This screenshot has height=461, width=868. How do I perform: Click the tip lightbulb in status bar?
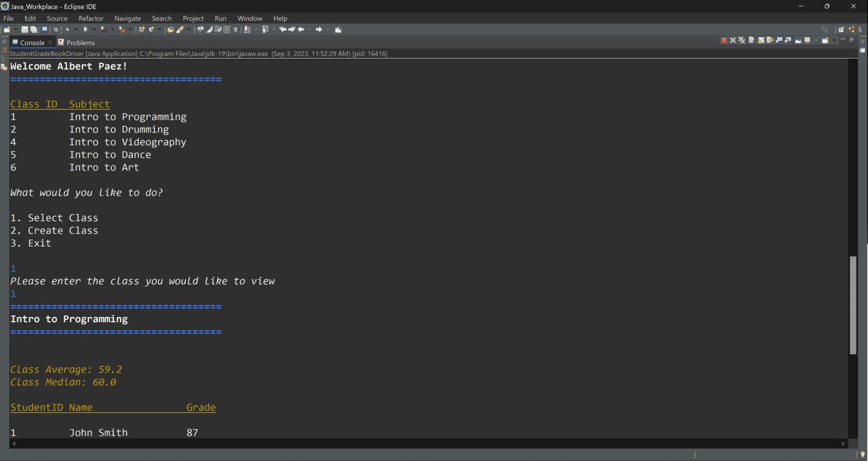click(x=862, y=455)
